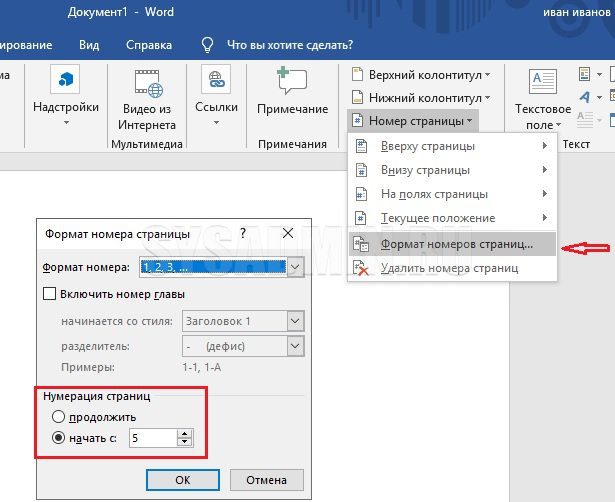Open the Формат номера dropdown
Screen dimensions: 615x502
295,267
